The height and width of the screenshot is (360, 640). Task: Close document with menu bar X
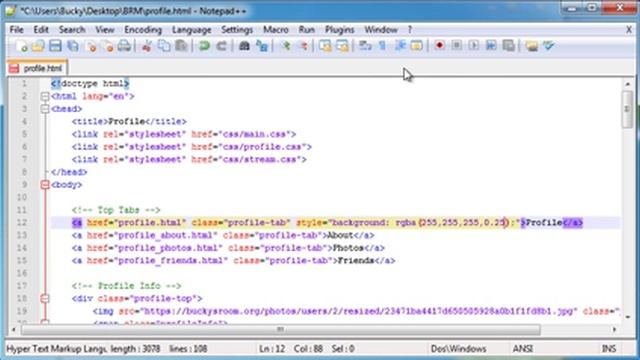click(x=629, y=29)
